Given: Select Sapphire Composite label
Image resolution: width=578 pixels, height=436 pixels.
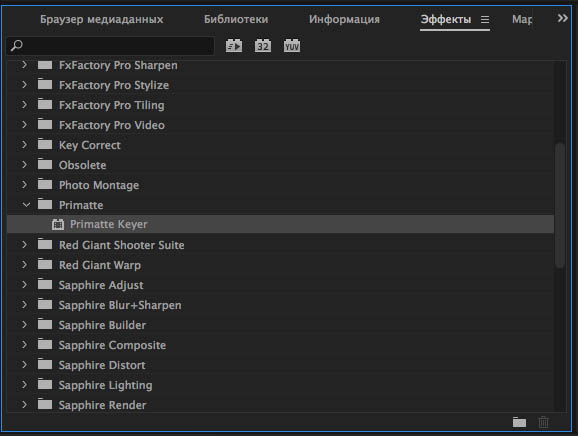Looking at the screenshot, I should pos(112,345).
